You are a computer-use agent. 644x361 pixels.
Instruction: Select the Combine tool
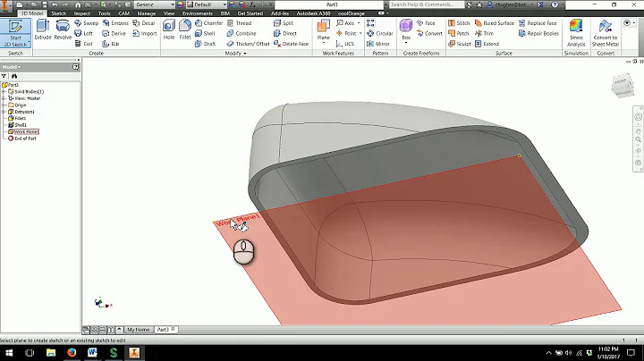[x=241, y=33]
